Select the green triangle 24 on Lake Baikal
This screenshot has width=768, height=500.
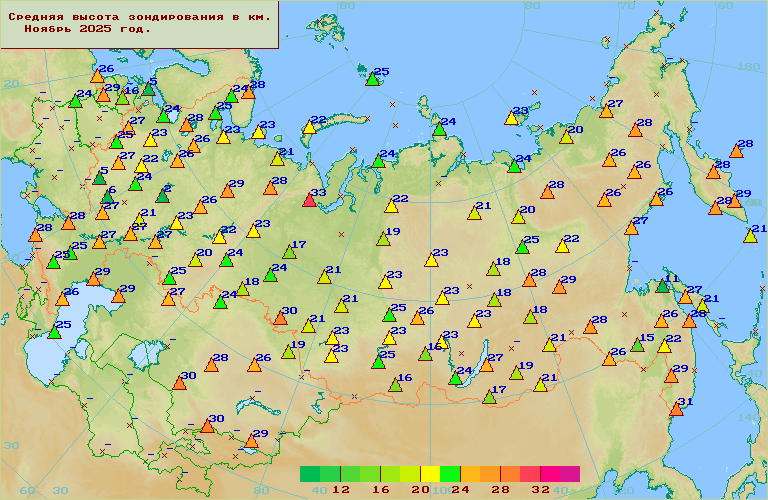(455, 378)
